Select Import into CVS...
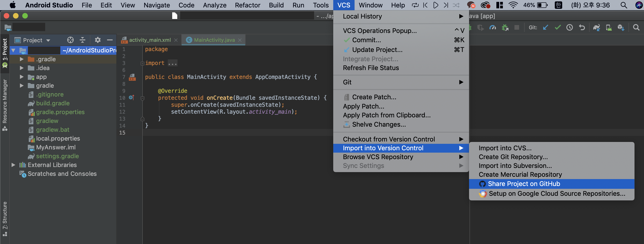 552,148
